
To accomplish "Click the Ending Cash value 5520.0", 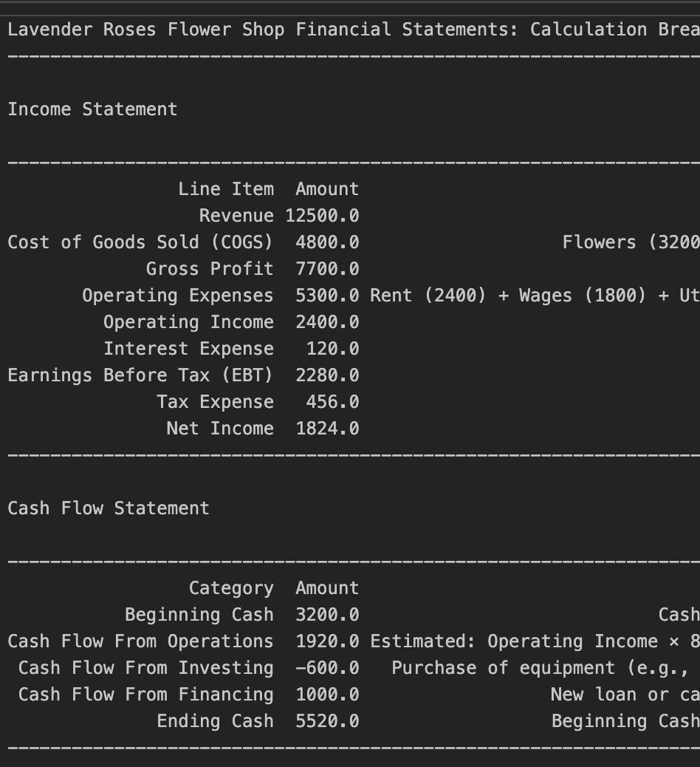I will coord(327,721).
